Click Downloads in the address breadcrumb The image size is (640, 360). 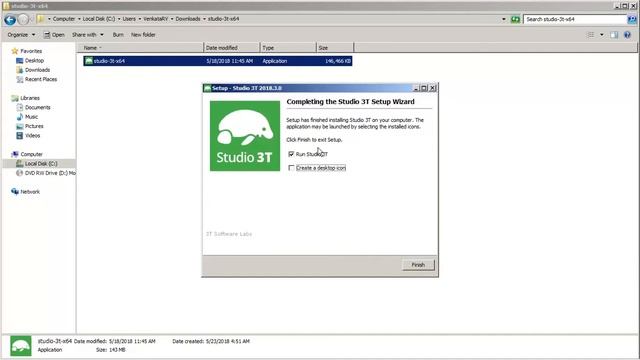point(188,19)
